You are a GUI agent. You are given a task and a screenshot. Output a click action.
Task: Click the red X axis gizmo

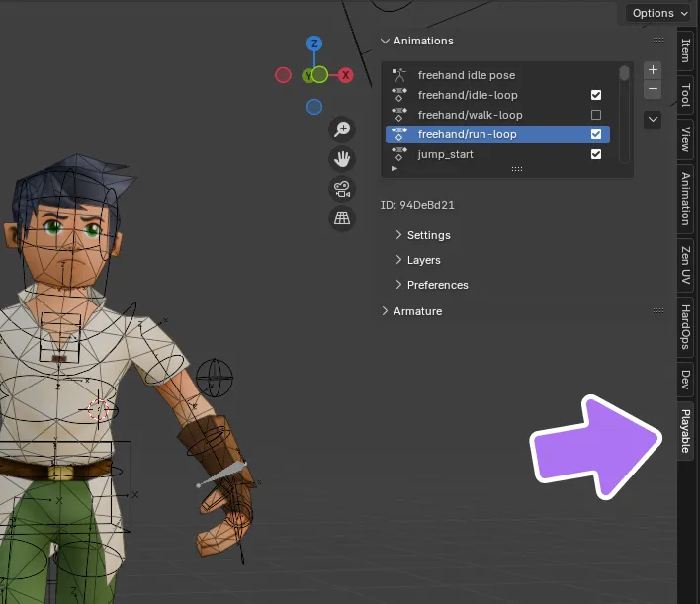(345, 75)
